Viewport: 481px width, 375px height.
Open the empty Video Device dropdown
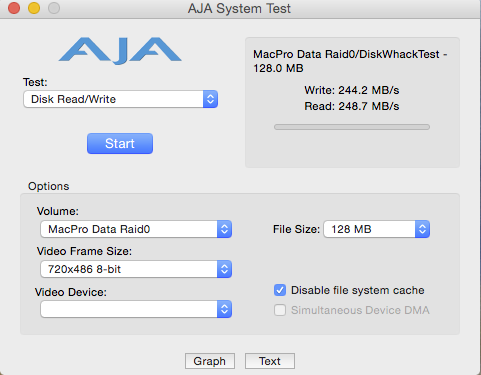tap(136, 309)
